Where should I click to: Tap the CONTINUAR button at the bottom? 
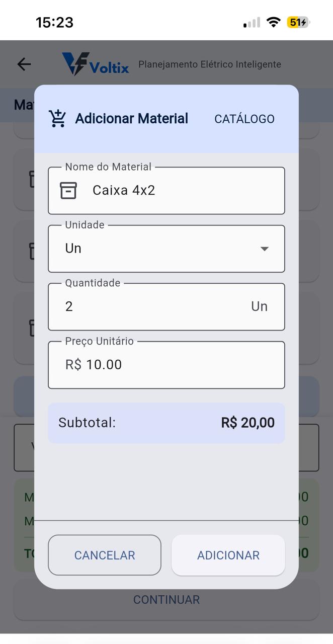point(166,600)
